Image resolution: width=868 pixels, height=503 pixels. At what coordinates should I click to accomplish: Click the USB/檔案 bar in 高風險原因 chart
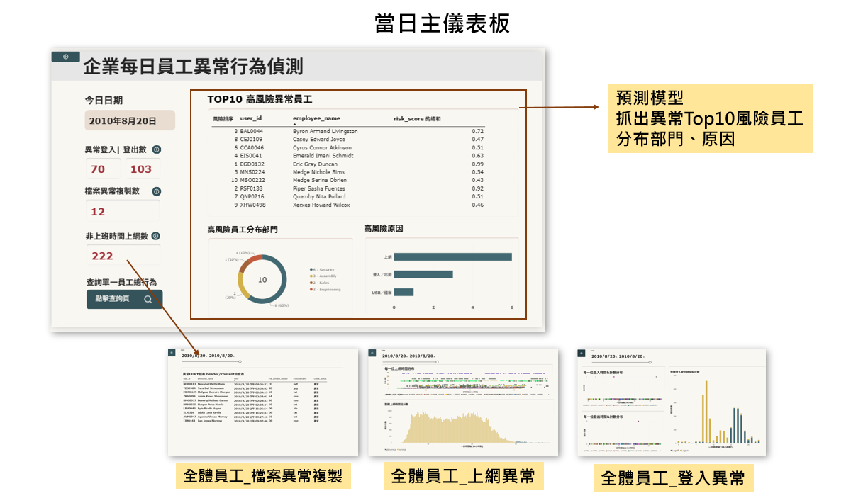click(x=404, y=292)
